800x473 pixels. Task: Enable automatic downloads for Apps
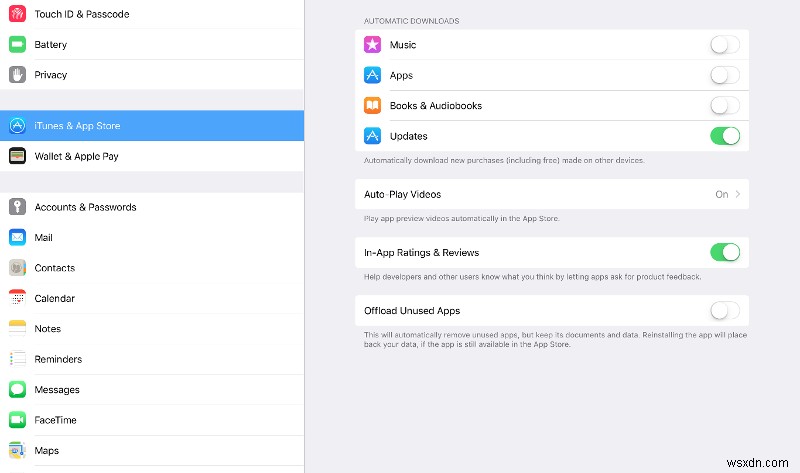click(x=725, y=75)
